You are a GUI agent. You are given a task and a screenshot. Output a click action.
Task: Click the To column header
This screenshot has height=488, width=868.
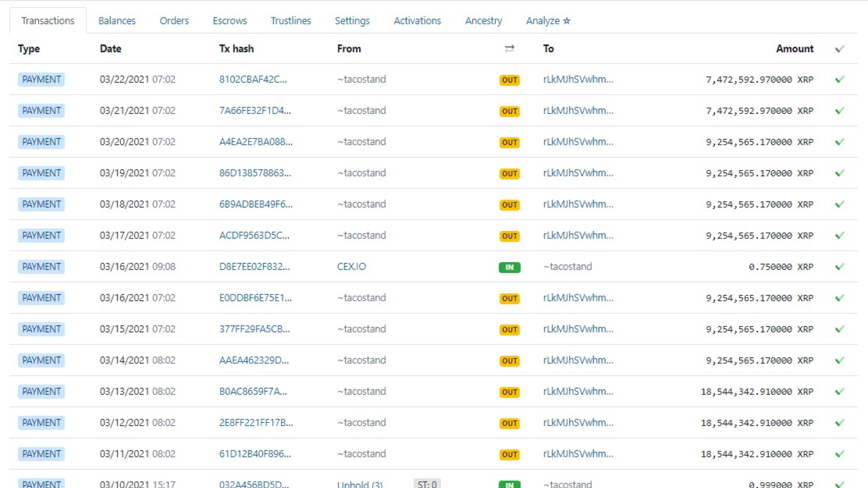click(548, 49)
